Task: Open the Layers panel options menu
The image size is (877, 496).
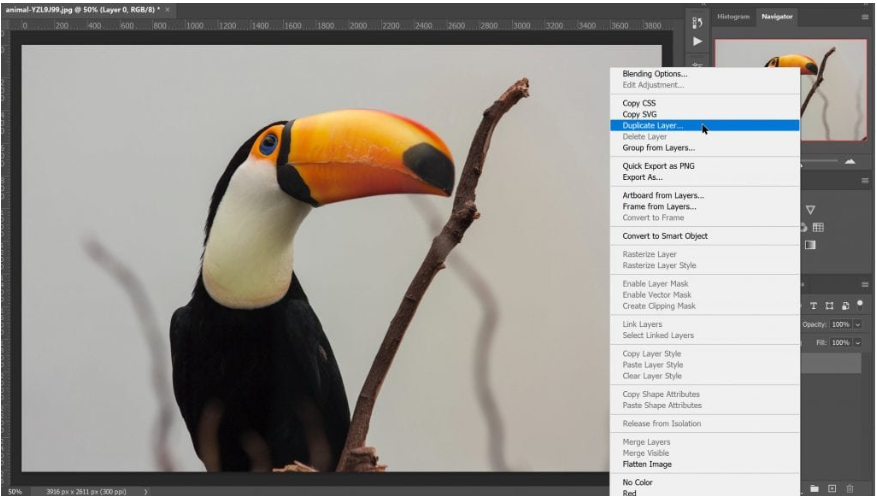Action: (865, 285)
